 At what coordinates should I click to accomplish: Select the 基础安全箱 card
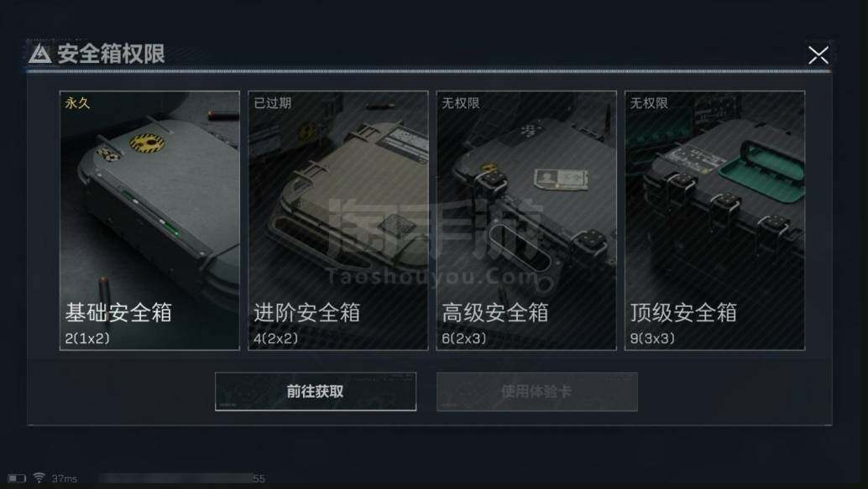click(x=149, y=220)
